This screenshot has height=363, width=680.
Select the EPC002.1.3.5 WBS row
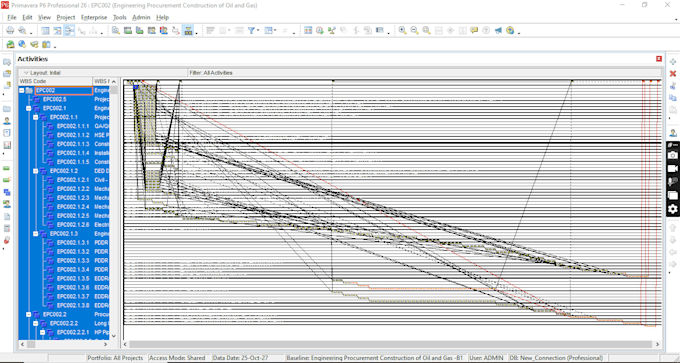pos(64,278)
